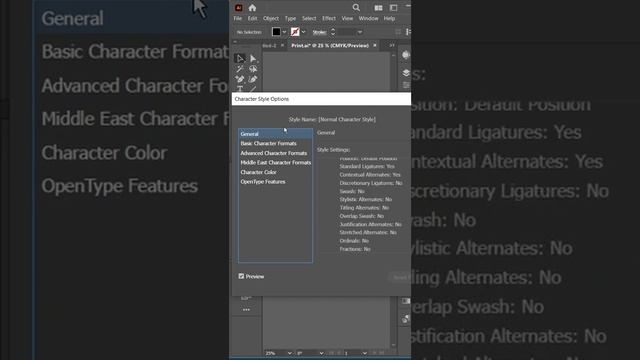Select Advanced Character Formats in dialog list

click(276, 153)
